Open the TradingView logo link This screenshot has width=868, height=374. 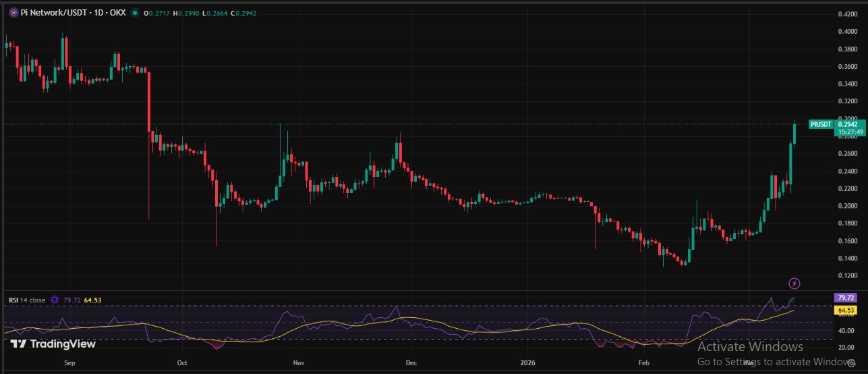53,344
